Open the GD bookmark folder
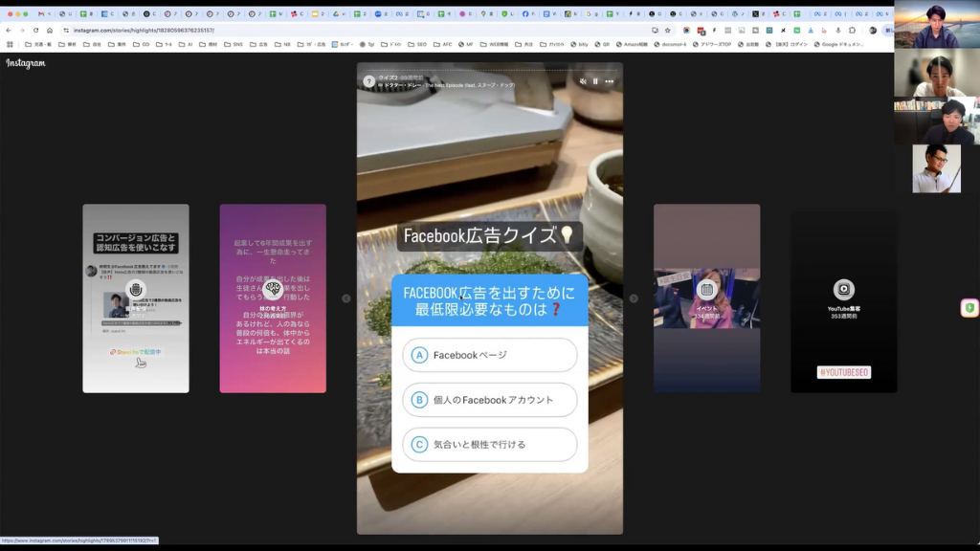 click(141, 44)
